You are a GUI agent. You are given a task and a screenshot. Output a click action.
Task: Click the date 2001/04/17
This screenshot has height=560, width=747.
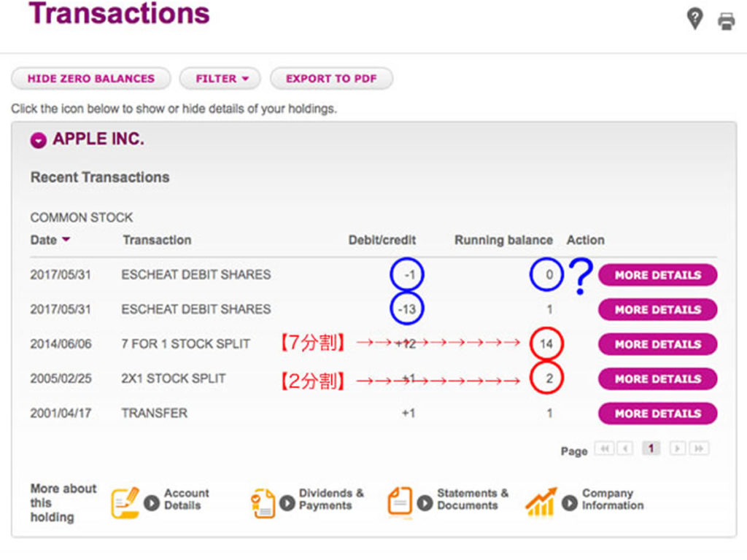click(x=61, y=413)
